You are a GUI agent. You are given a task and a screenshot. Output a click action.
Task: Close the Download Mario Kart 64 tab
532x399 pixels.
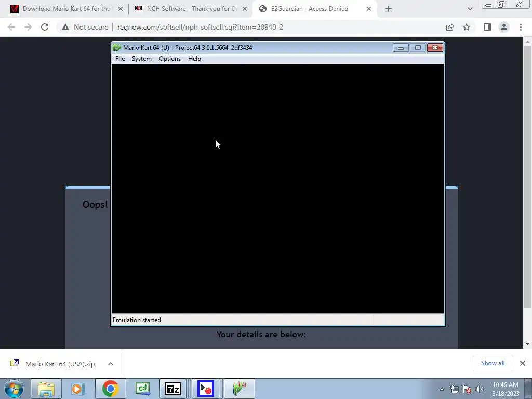(x=121, y=9)
